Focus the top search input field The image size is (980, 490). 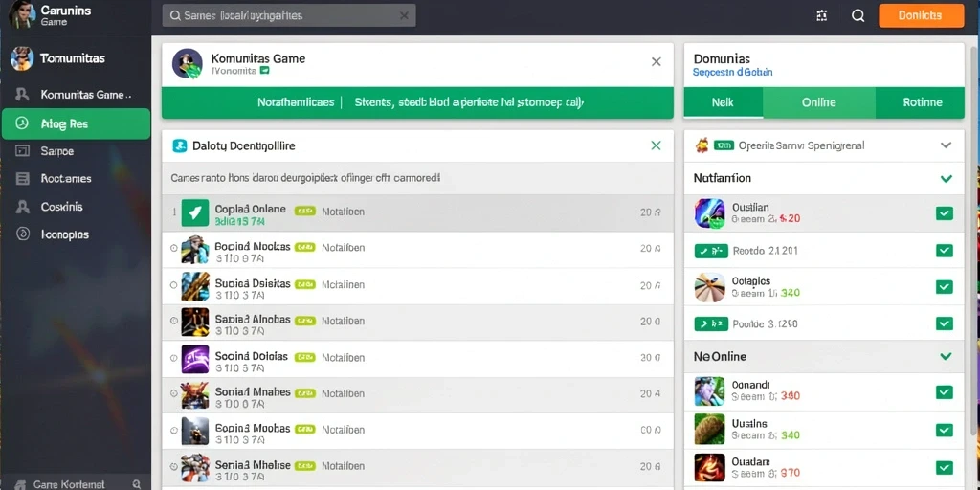(289, 15)
